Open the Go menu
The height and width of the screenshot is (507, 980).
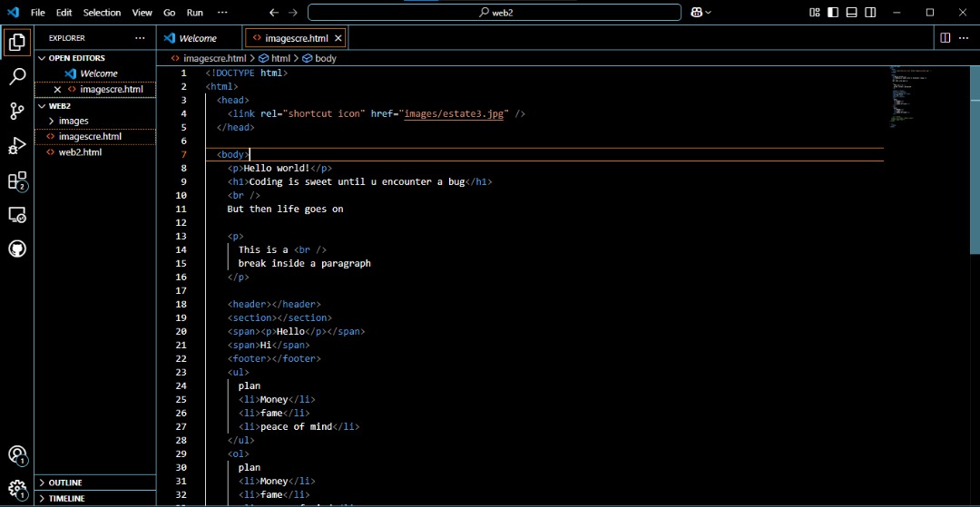[x=169, y=13]
